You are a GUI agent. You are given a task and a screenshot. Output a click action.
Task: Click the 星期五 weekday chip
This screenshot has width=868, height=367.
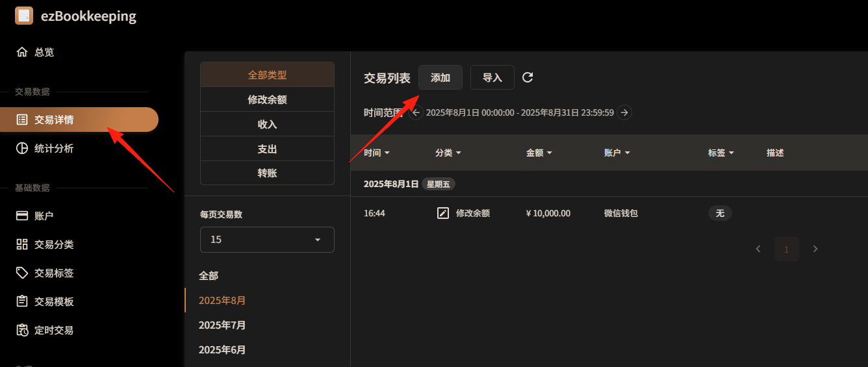tap(439, 184)
